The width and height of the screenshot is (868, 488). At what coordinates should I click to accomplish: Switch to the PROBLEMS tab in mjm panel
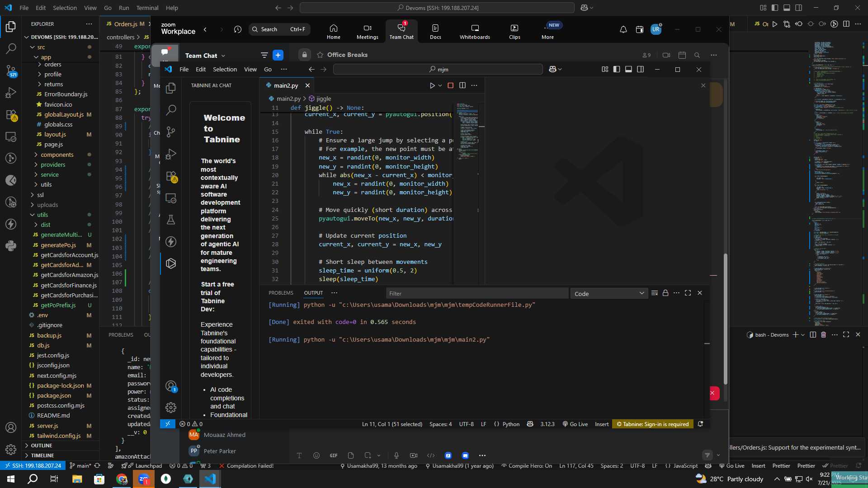pos(281,293)
